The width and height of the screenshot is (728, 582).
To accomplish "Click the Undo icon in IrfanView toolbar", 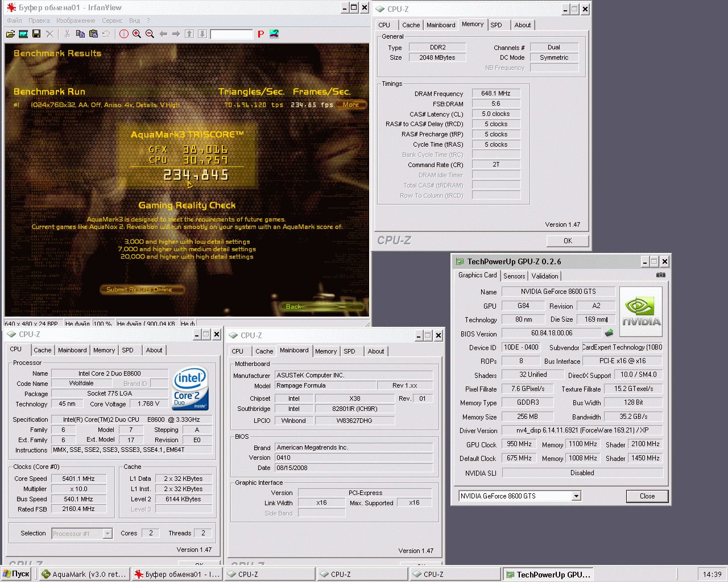I will pyautogui.click(x=106, y=34).
